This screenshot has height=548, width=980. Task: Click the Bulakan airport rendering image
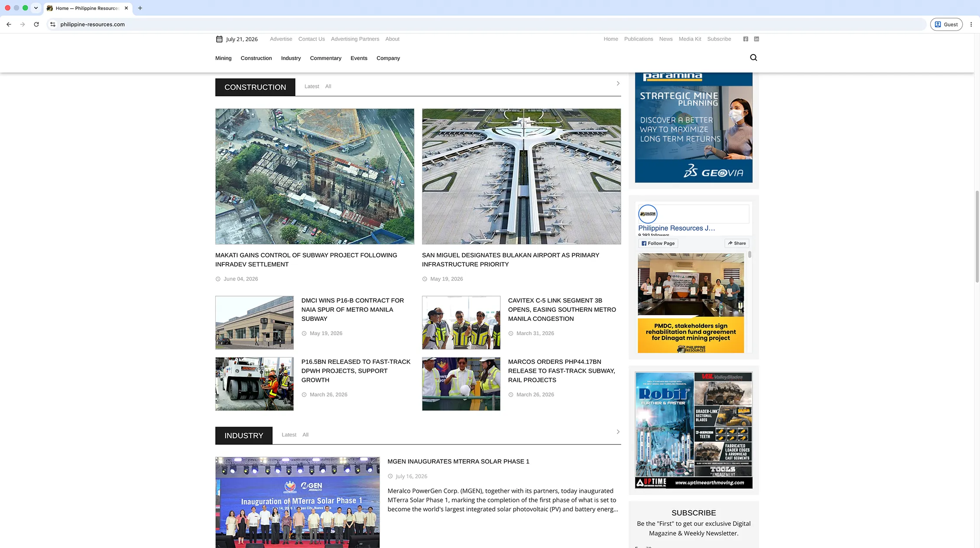click(x=521, y=176)
